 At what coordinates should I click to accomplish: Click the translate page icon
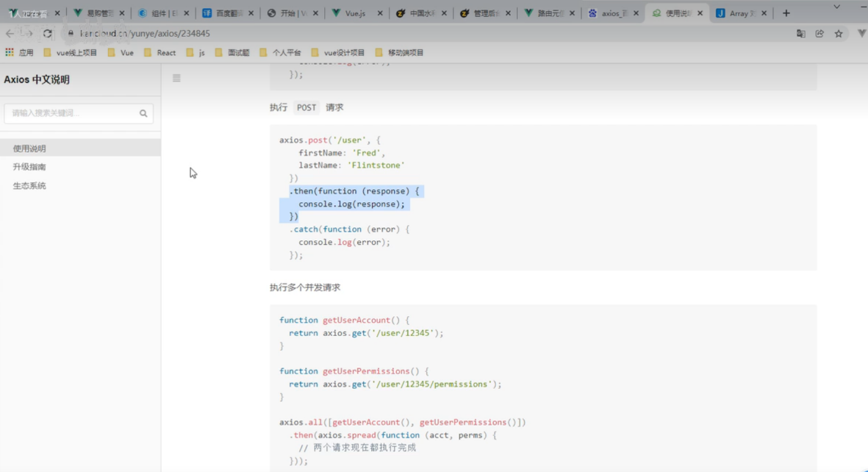[801, 34]
